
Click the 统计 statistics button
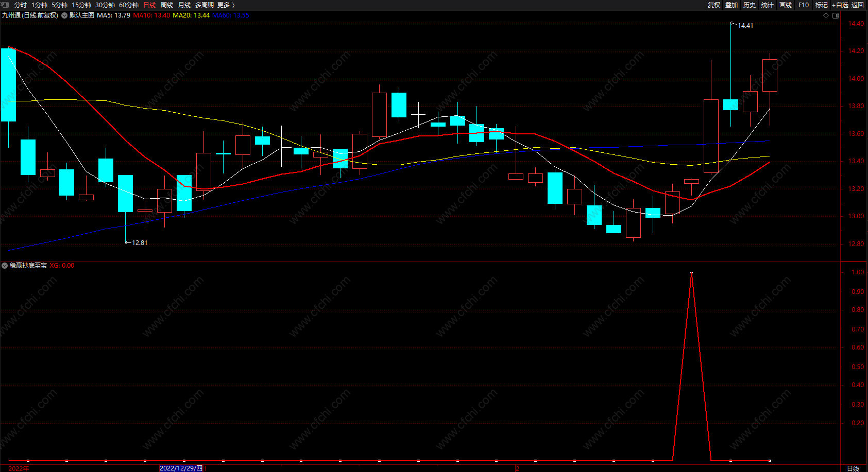point(768,5)
